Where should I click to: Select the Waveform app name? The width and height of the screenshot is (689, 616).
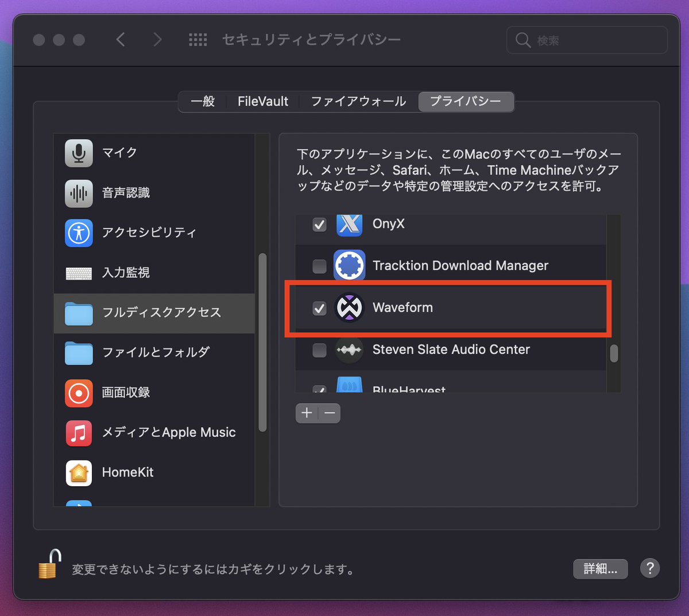coord(402,308)
